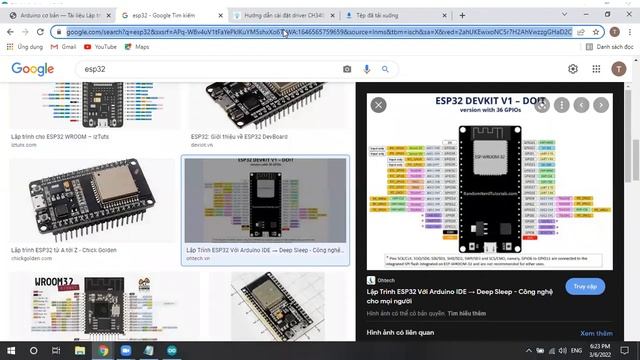Open Arduino IDE from the taskbar
Screen dimensions: 640x360
tap(172, 351)
